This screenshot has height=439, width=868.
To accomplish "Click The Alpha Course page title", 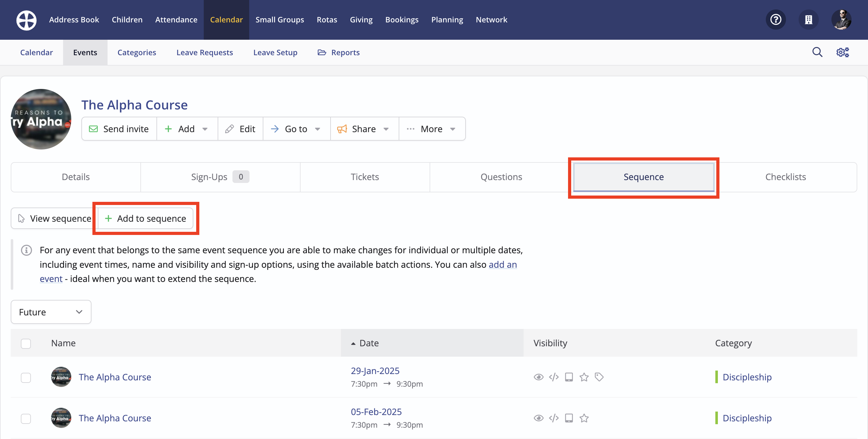I will (x=134, y=105).
